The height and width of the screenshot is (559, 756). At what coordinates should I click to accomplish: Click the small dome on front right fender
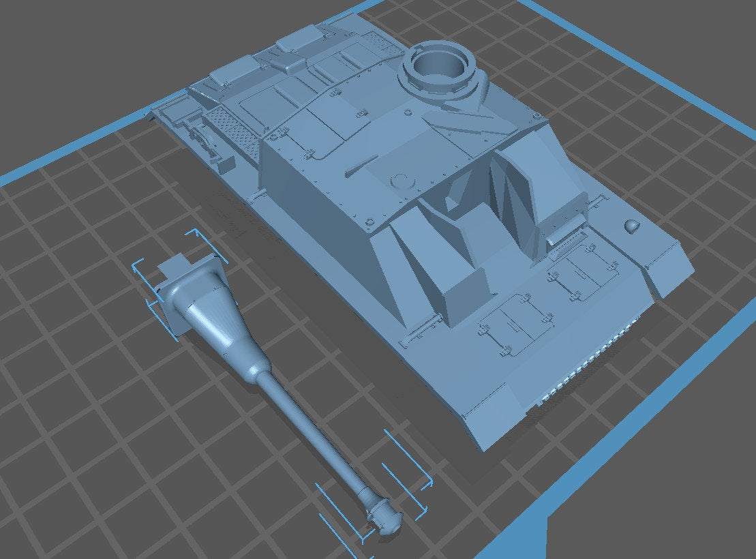[x=632, y=224]
